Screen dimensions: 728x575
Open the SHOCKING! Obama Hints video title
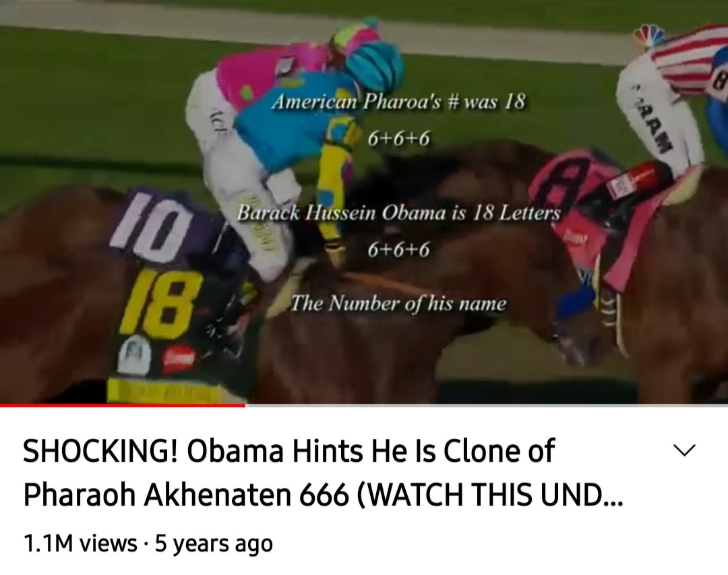point(323,473)
